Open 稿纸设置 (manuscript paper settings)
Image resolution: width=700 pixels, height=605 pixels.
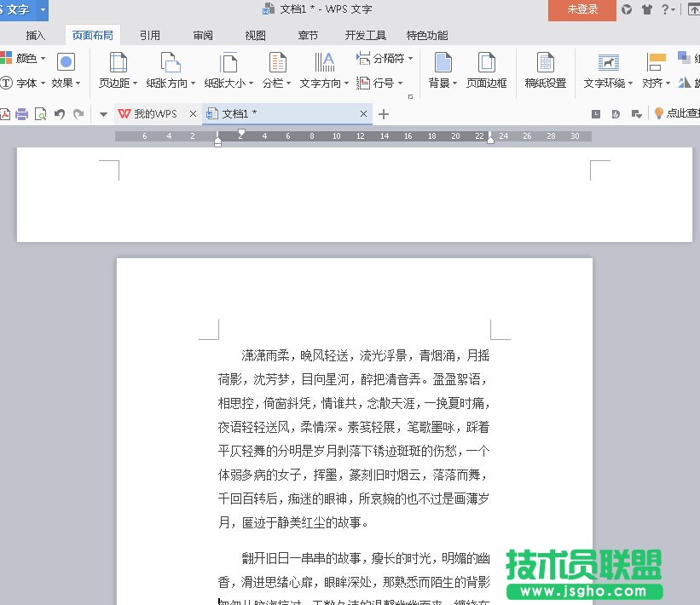click(x=545, y=64)
